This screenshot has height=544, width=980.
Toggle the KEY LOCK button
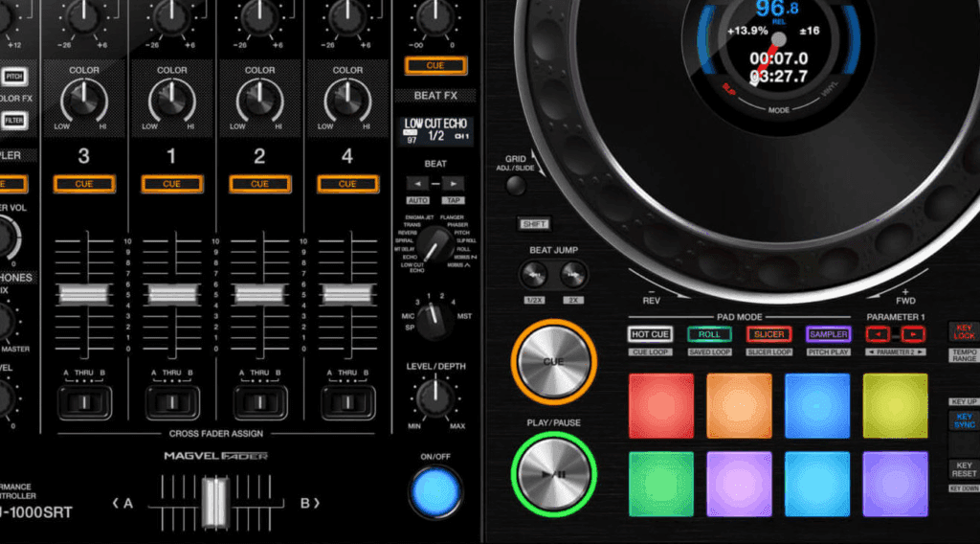coord(964,331)
